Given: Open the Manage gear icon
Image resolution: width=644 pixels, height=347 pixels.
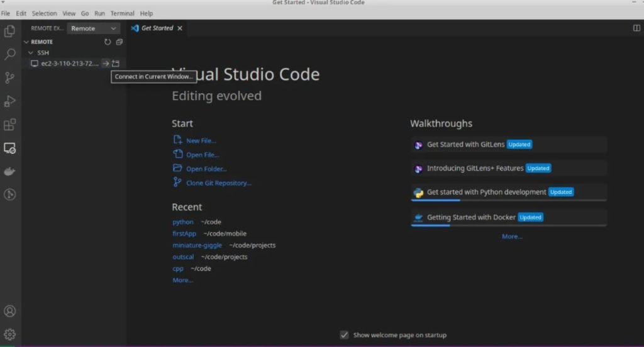Looking at the screenshot, I should click(10, 334).
